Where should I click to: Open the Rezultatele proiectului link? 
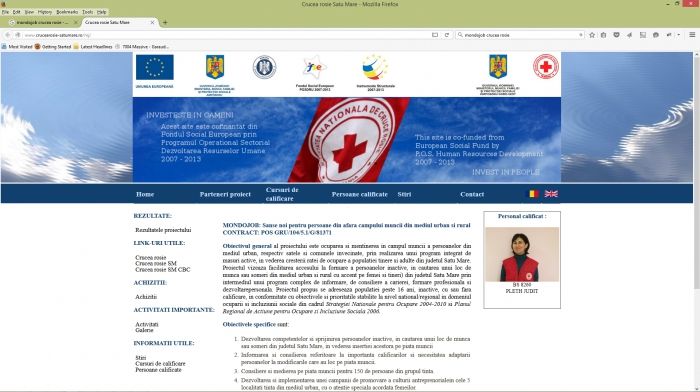[163, 230]
